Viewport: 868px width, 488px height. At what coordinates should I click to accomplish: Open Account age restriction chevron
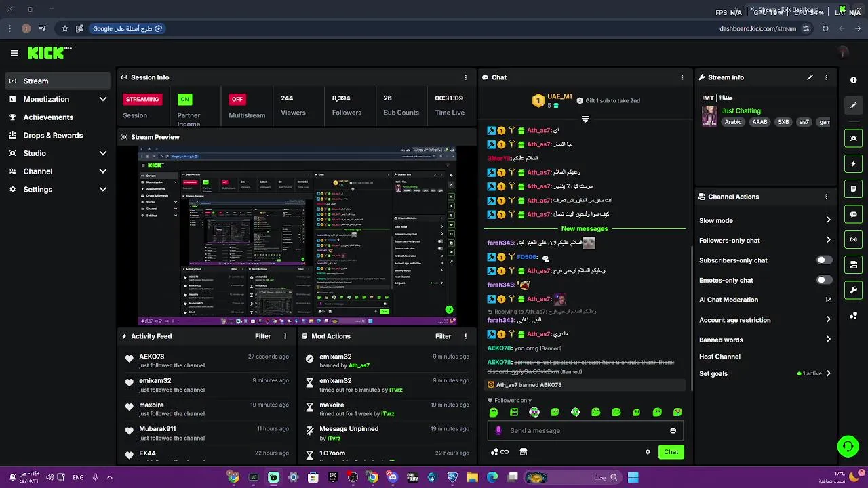(x=828, y=320)
